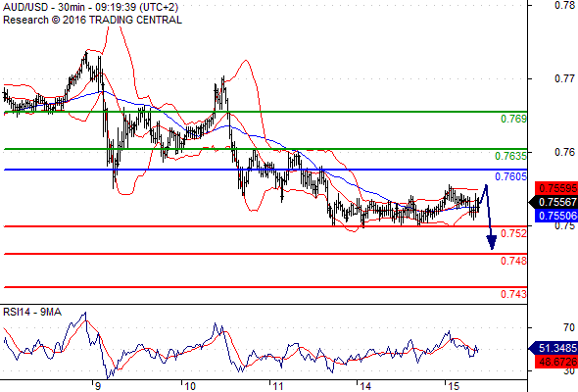
Task: Click the RSI14 - 9MA indicator title
Action: click(32, 312)
